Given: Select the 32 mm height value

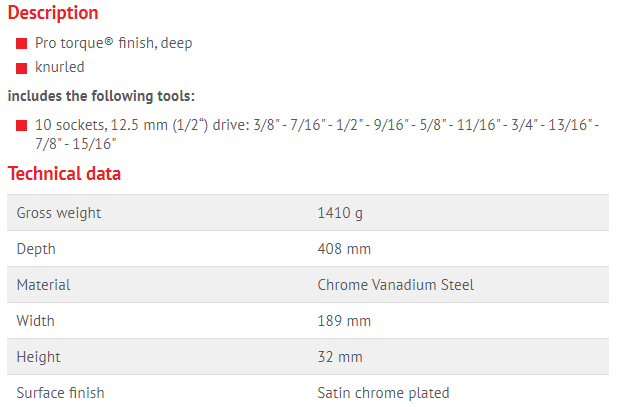Looking at the screenshot, I should point(340,357).
